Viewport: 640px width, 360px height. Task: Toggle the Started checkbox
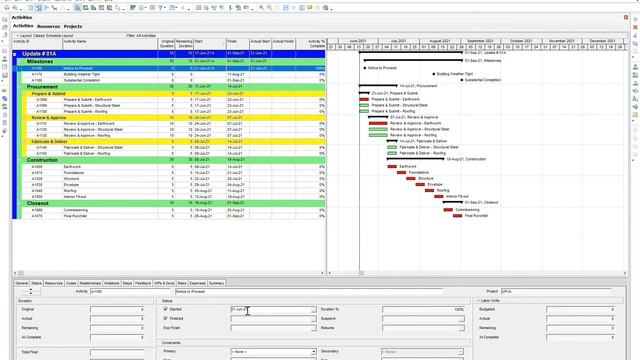click(165, 309)
